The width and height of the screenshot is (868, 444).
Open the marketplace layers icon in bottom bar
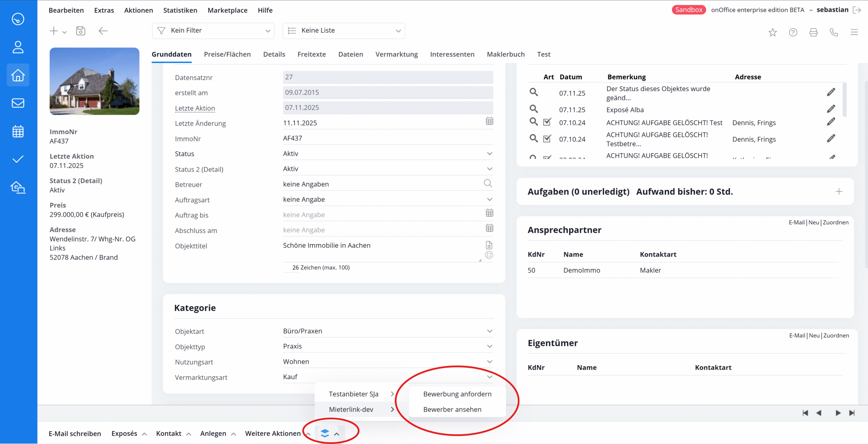click(325, 433)
